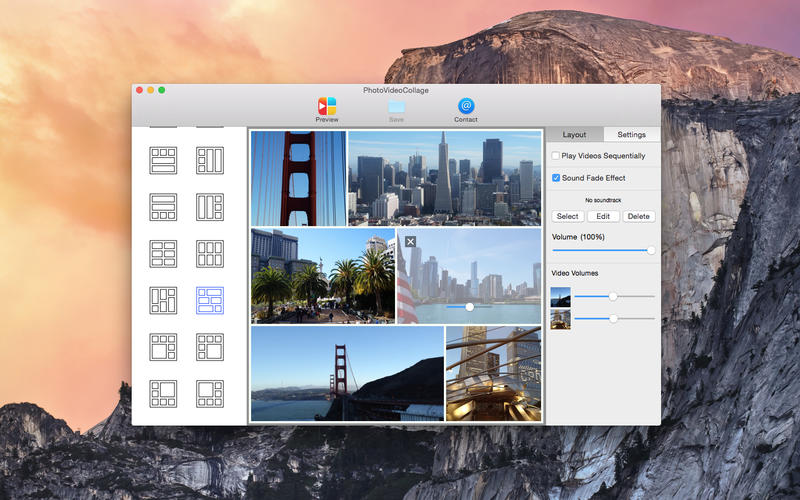Click the Delete soundtrack button
The height and width of the screenshot is (500, 800).
click(639, 216)
